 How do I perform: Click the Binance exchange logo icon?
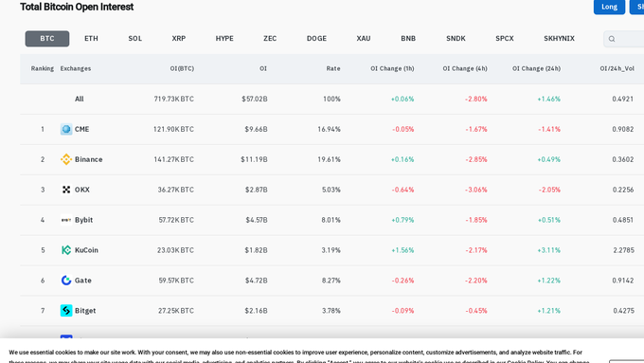pos(66,159)
